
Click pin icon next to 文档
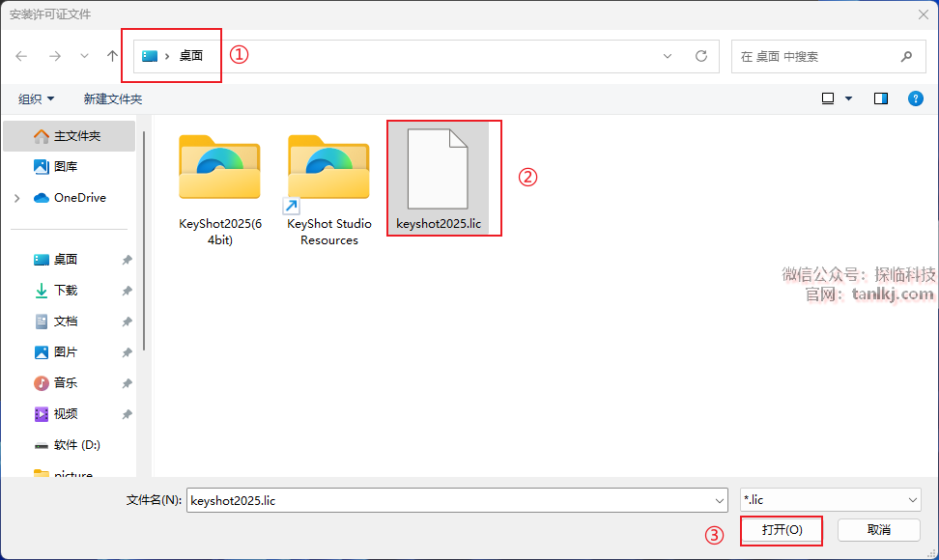(127, 322)
